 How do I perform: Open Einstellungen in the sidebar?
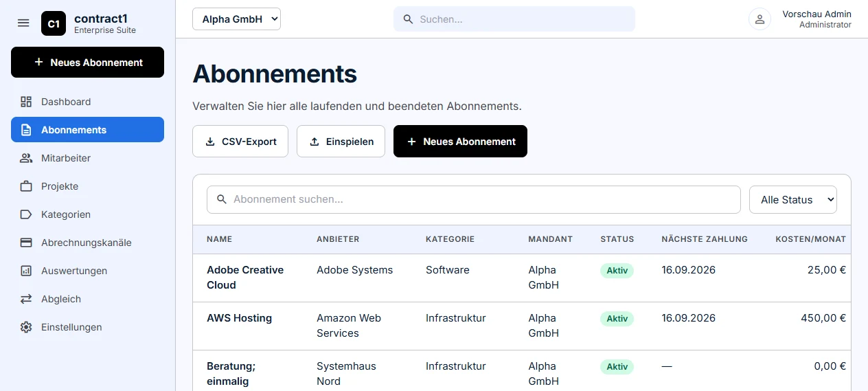(x=87, y=327)
